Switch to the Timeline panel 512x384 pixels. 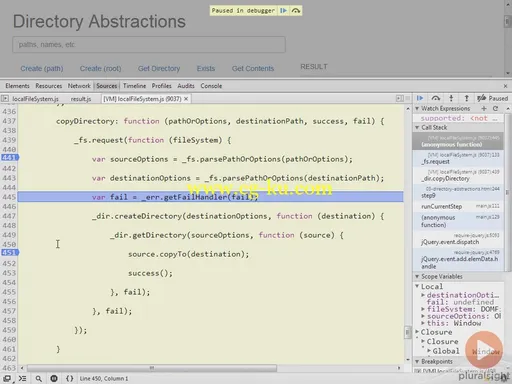[x=134, y=86]
